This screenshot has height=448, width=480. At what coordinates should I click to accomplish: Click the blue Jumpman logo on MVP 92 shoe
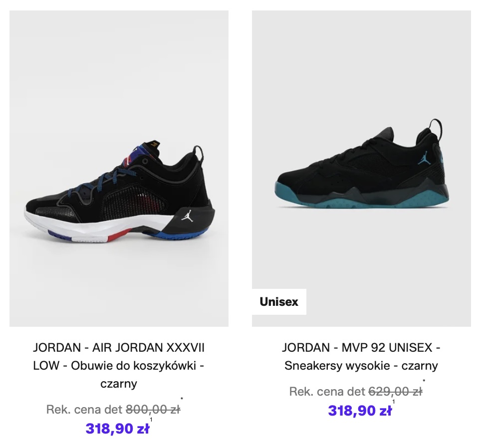[x=425, y=159]
